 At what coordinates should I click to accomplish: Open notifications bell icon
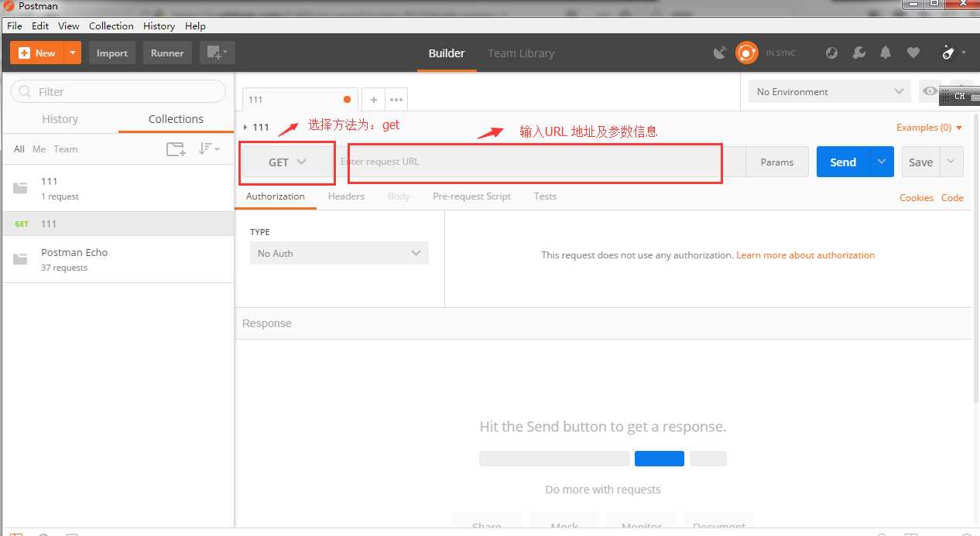pyautogui.click(x=886, y=53)
